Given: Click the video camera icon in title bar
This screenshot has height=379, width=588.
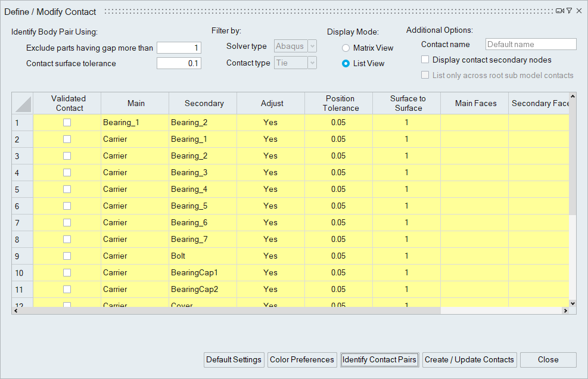Looking at the screenshot, I should [x=559, y=11].
